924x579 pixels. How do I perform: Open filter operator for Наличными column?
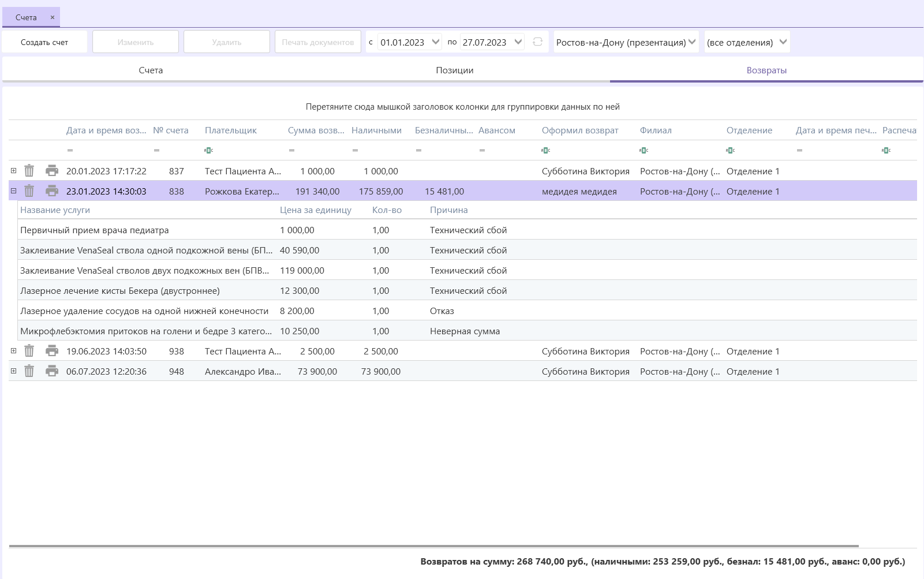355,150
